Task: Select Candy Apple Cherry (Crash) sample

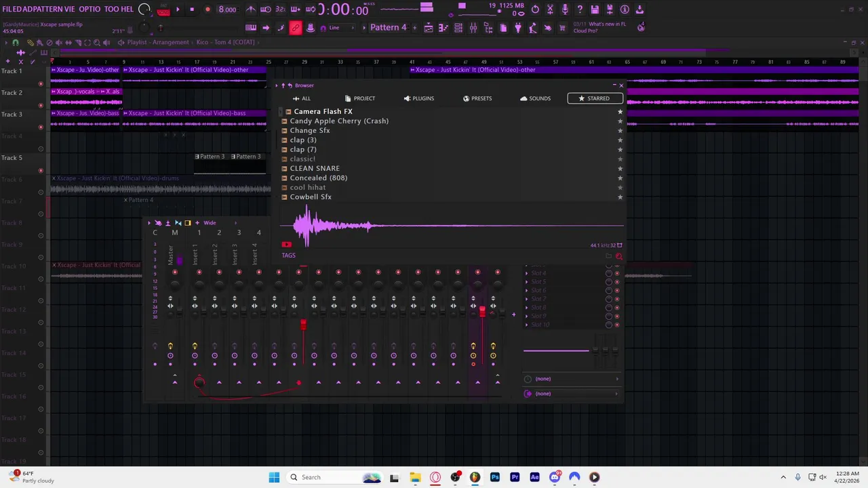Action: 339,121
